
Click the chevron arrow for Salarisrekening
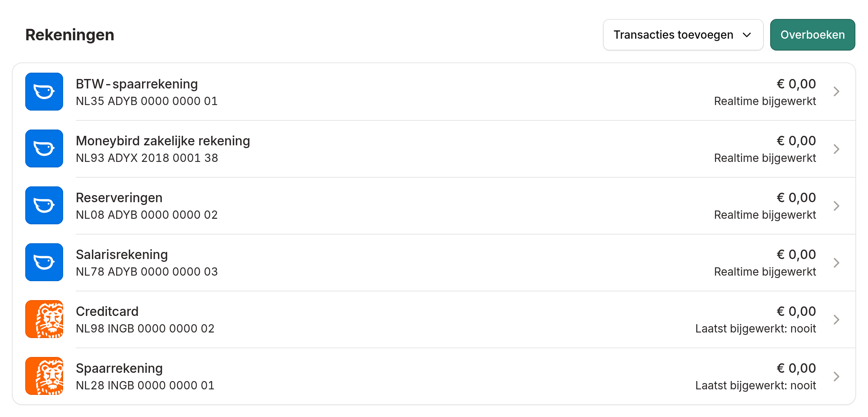836,263
